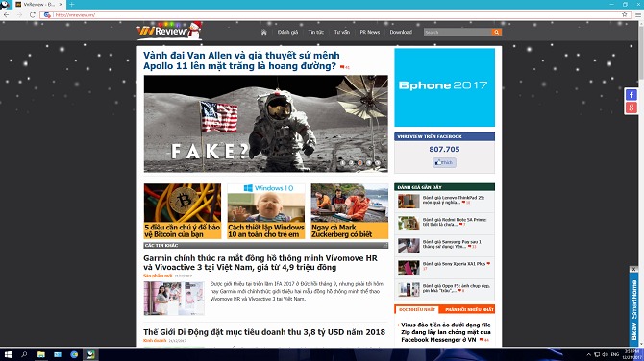The width and height of the screenshot is (644, 361).
Task: Open a new tab with plus button
Action: click(71, 4)
